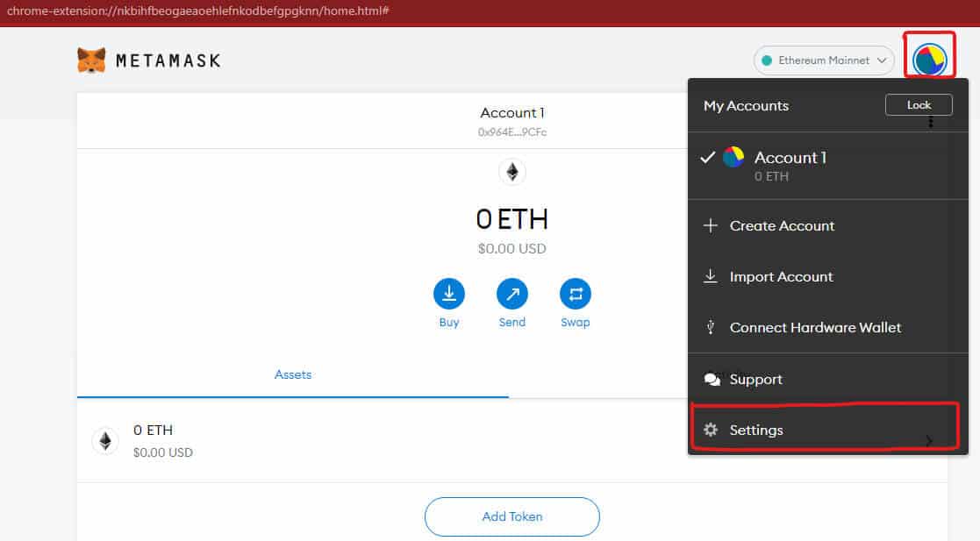Switch to the Assets tab

[x=292, y=374]
